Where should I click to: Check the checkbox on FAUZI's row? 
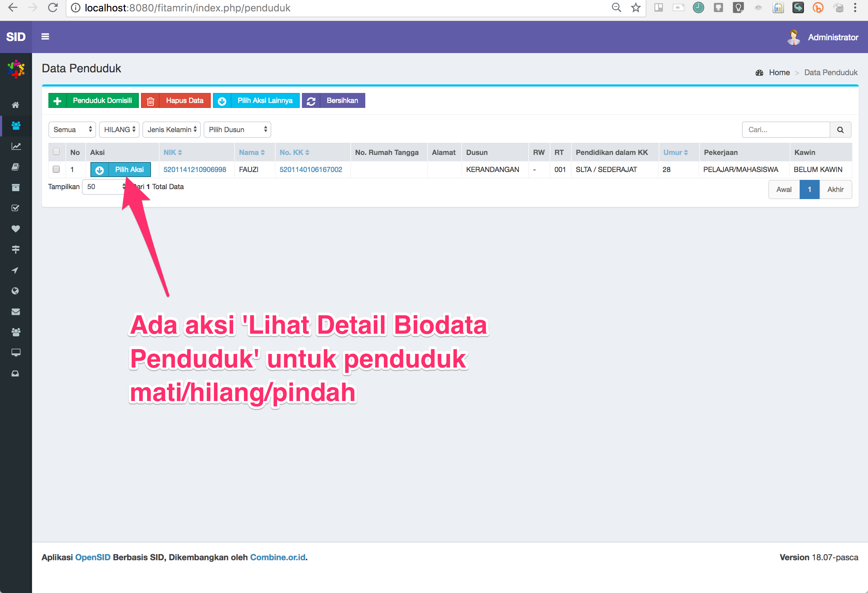(56, 169)
